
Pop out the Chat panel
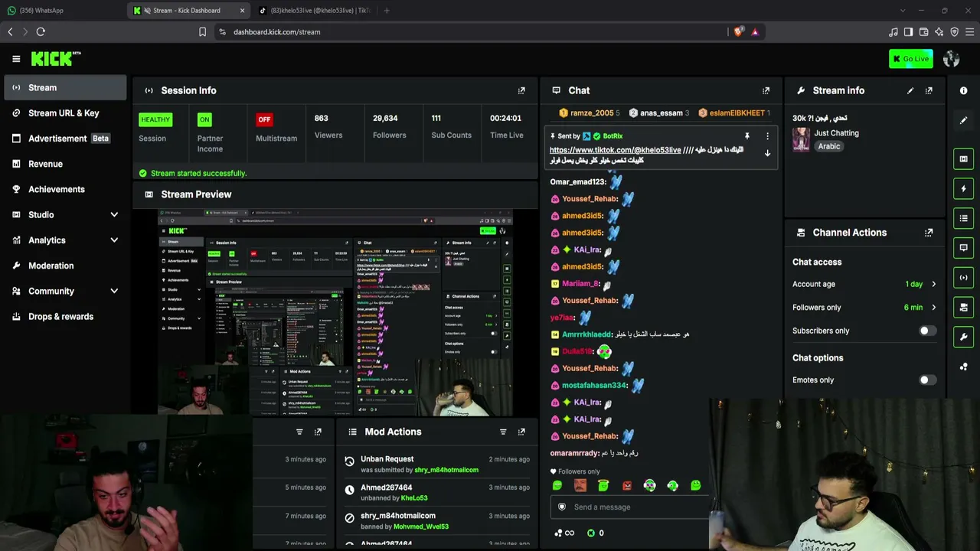[766, 90]
